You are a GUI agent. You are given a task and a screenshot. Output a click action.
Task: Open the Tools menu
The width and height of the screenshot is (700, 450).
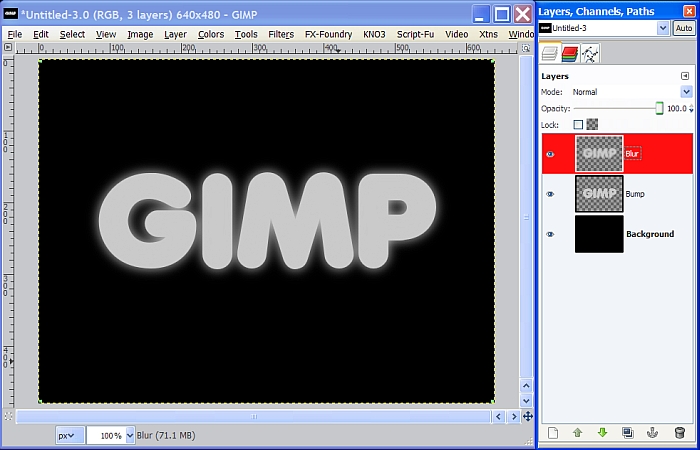point(246,34)
